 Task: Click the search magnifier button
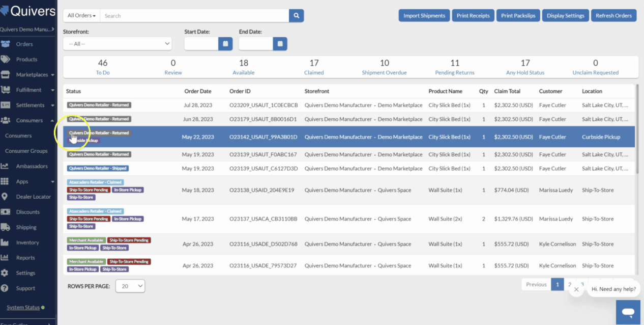pos(296,16)
